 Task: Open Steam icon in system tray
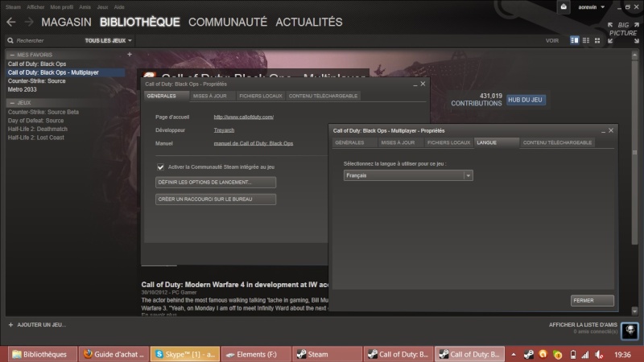[x=529, y=354]
